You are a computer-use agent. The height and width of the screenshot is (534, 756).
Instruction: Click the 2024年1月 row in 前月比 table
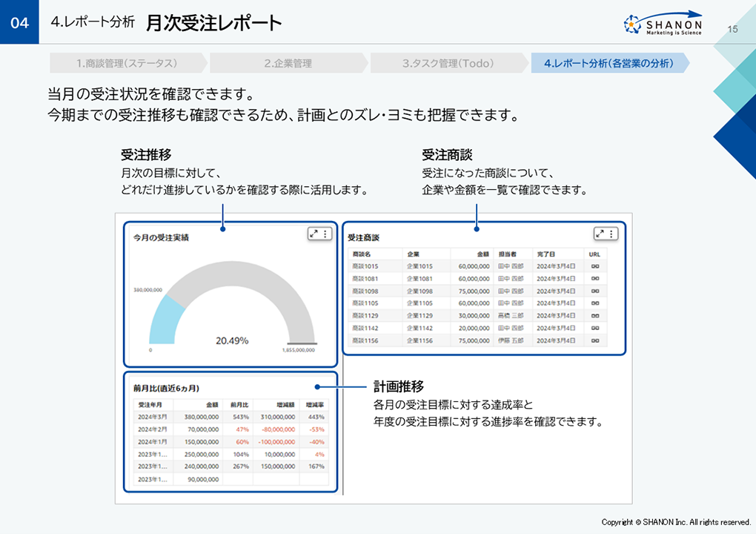pos(231,442)
